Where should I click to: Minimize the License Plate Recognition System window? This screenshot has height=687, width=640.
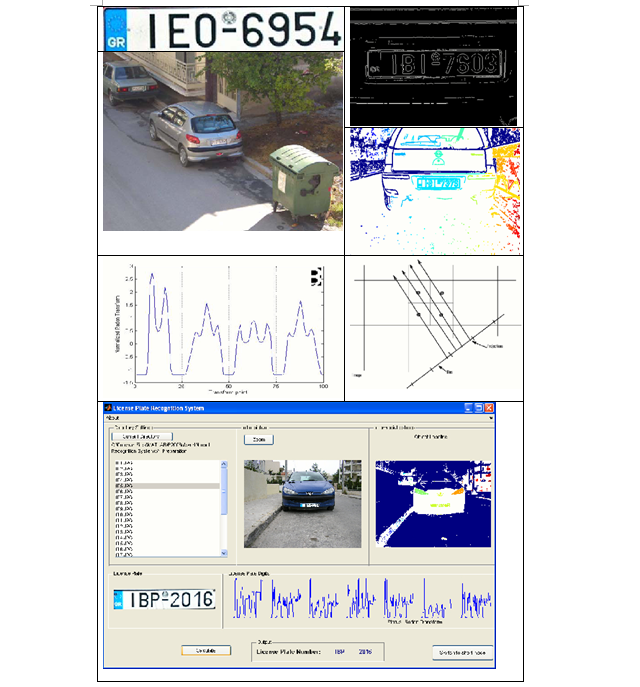(466, 408)
